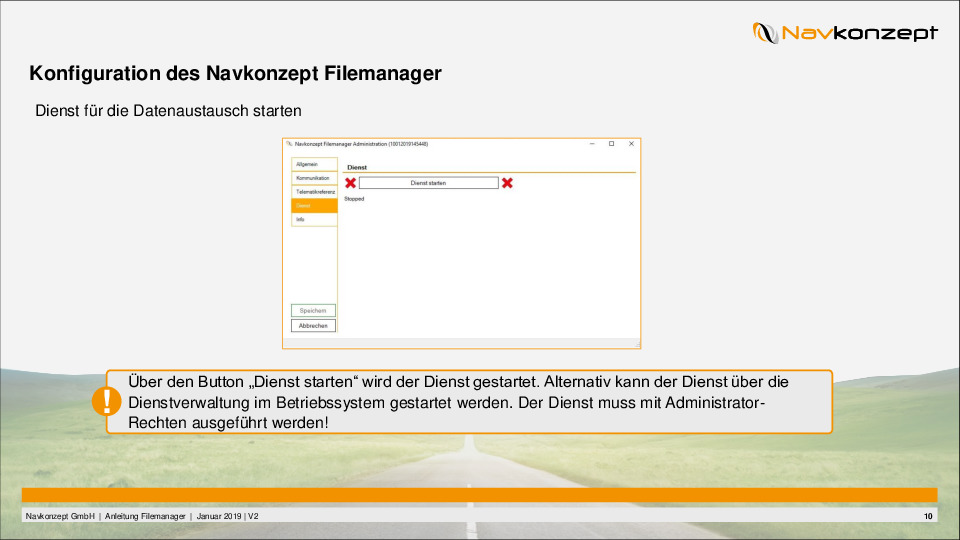The height and width of the screenshot is (540, 960).
Task: Click the window resize grip corner
Action: pyautogui.click(x=636, y=345)
